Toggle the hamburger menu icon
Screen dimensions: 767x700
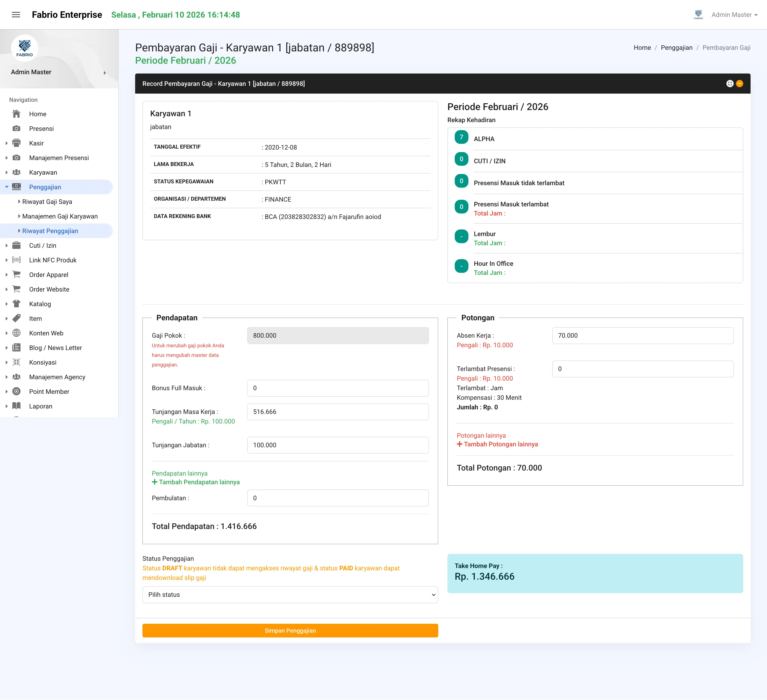[x=16, y=15]
